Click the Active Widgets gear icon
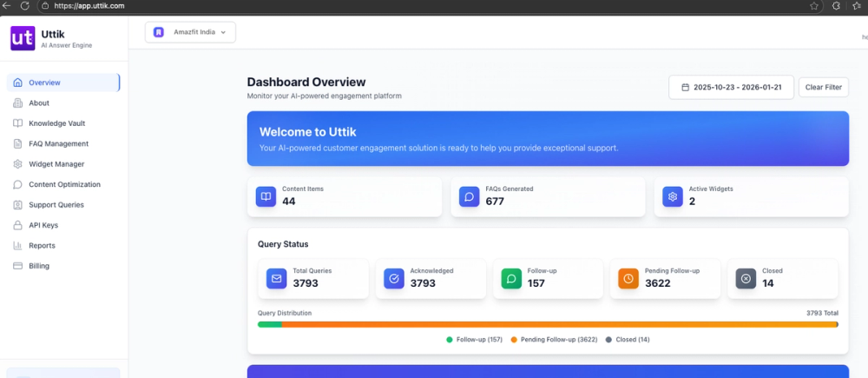868x378 pixels. pyautogui.click(x=673, y=196)
